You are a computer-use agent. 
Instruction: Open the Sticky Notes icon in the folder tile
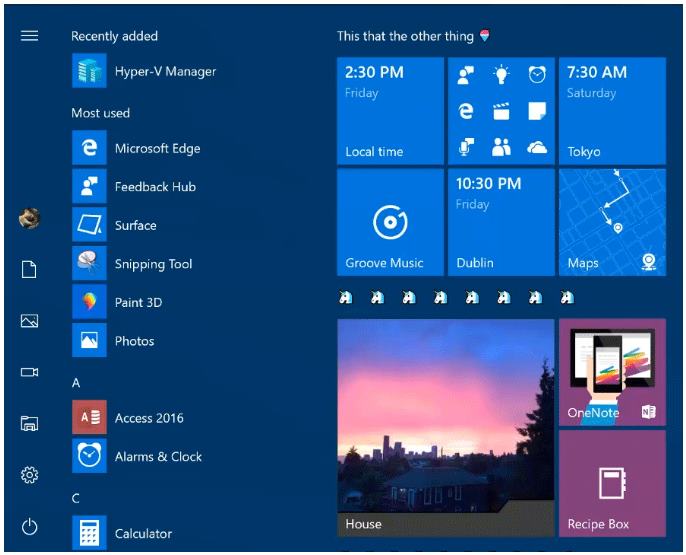pos(537,111)
